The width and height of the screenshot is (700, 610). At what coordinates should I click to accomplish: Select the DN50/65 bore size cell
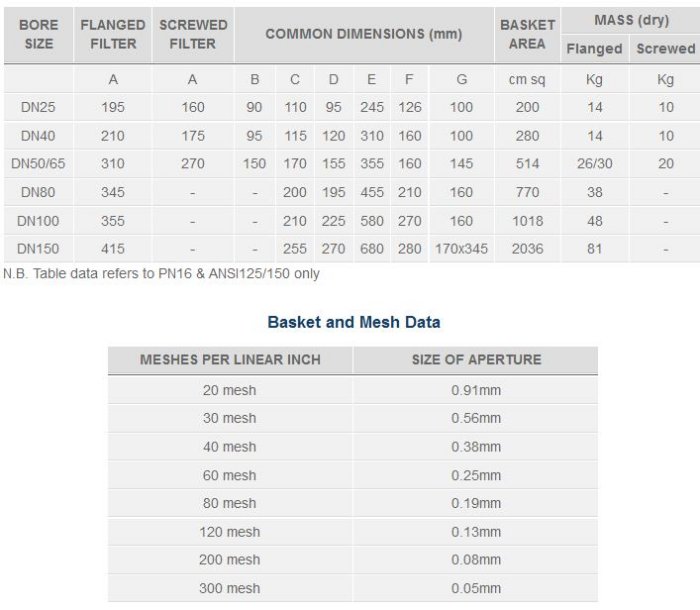[38, 164]
